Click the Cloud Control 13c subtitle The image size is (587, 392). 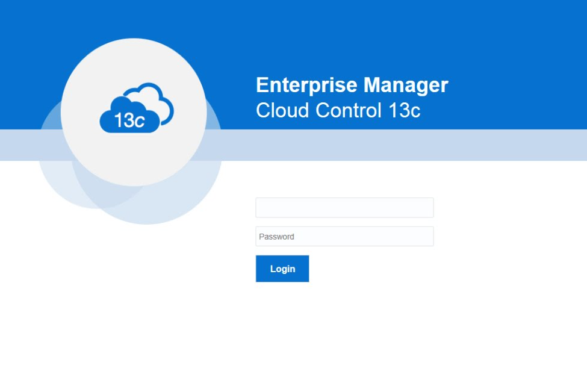click(338, 110)
